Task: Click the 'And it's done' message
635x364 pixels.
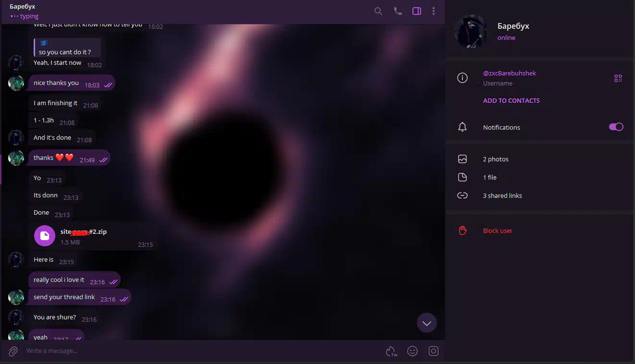Action: click(x=62, y=138)
